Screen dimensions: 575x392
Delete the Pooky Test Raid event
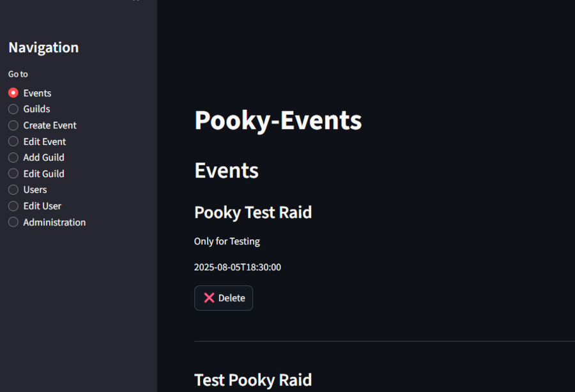coord(223,298)
